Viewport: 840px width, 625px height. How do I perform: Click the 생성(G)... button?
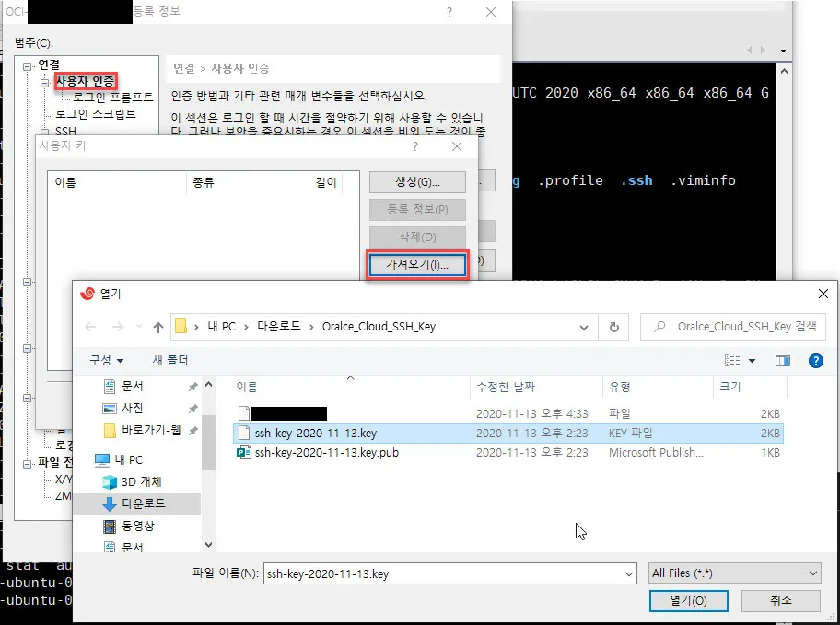(417, 181)
